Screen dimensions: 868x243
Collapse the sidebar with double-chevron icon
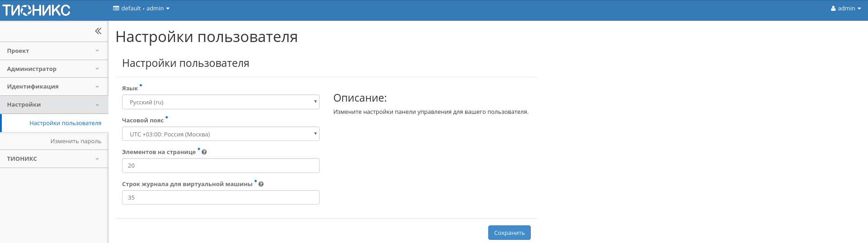pyautogui.click(x=98, y=31)
